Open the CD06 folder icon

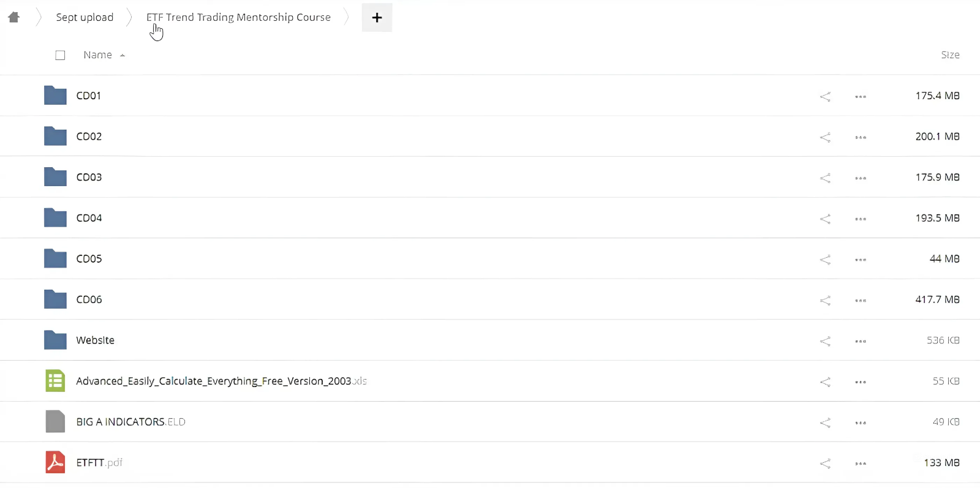pyautogui.click(x=55, y=299)
